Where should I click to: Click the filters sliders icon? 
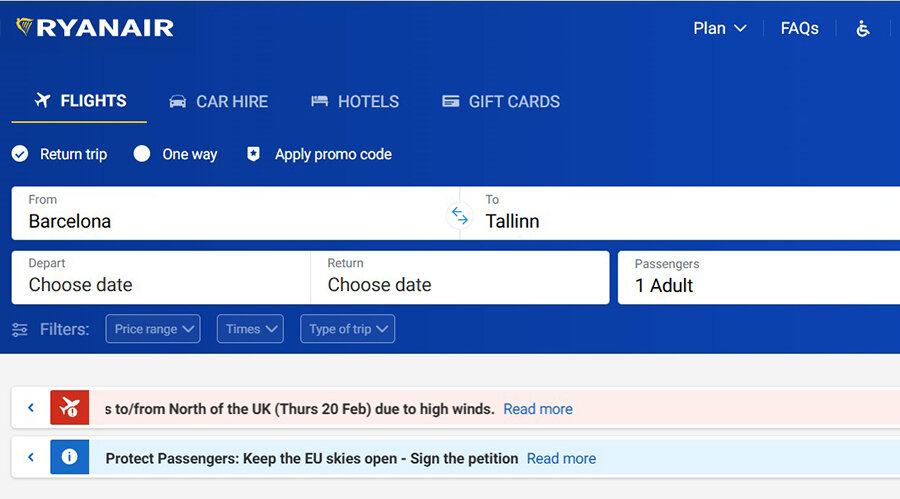(x=20, y=329)
